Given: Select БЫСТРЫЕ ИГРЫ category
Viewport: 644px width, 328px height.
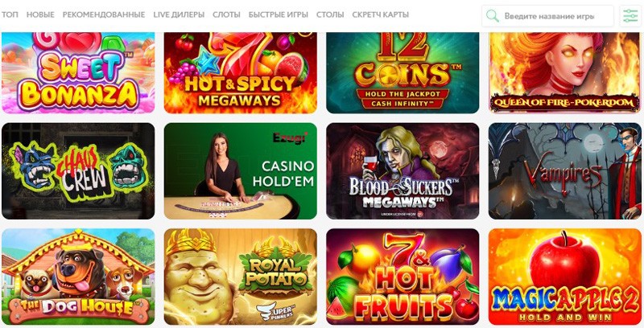Looking at the screenshot, I should pos(278,14).
